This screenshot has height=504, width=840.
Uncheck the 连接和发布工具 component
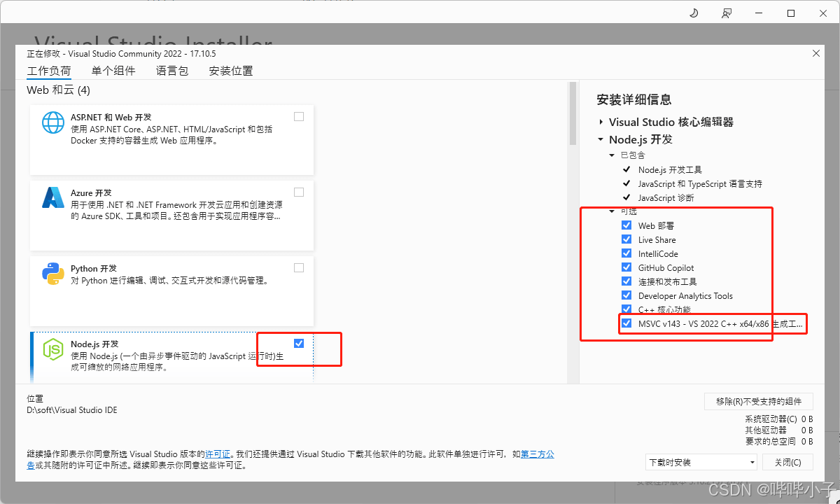(626, 281)
